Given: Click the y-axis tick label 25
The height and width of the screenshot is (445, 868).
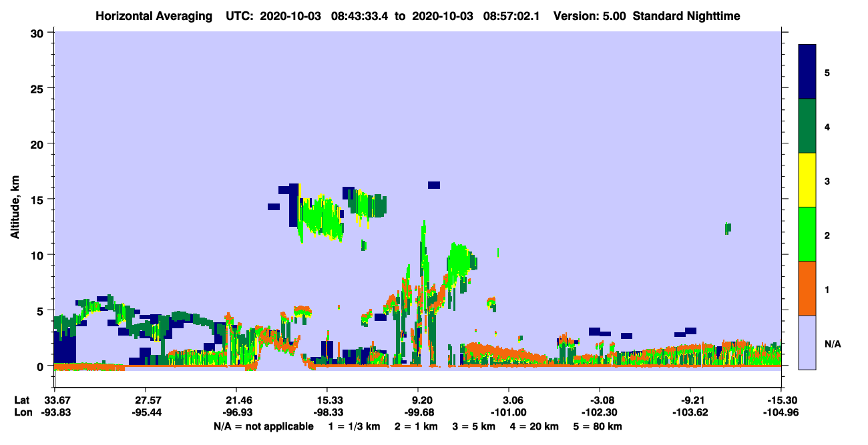Looking at the screenshot, I should point(39,88).
